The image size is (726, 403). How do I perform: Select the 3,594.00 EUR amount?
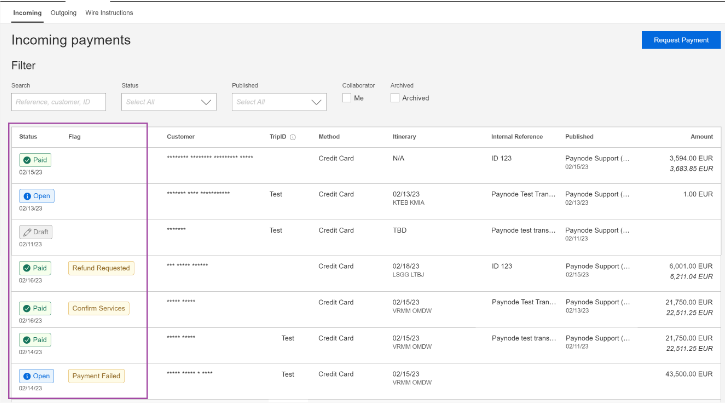[x=691, y=158]
